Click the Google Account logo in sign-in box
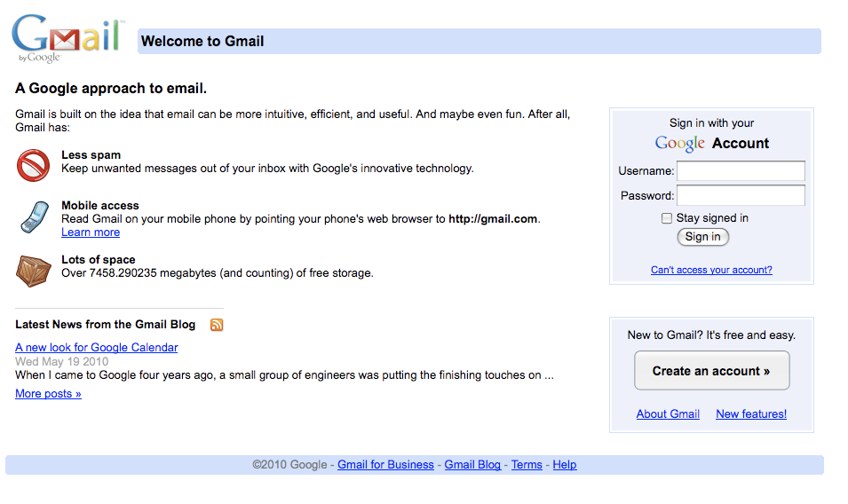 tap(680, 144)
